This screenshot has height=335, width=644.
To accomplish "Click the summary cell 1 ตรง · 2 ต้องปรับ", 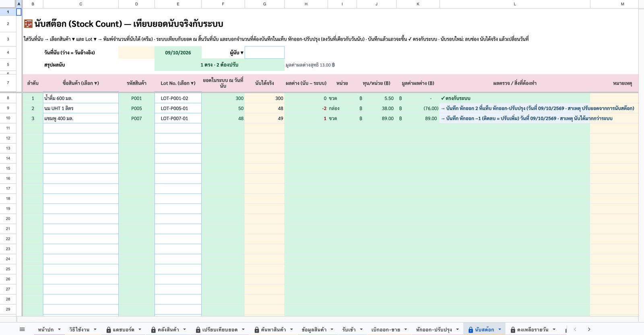I will coord(219,65).
